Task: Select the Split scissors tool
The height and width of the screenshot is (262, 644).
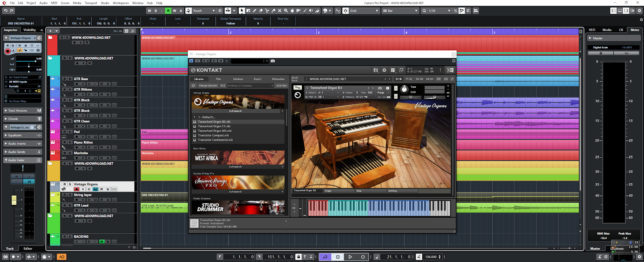Action: click(x=267, y=10)
